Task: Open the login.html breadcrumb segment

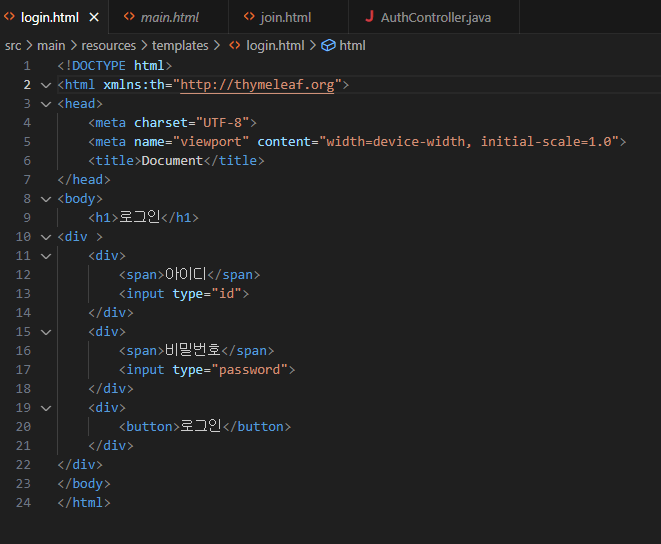Action: 275,46
